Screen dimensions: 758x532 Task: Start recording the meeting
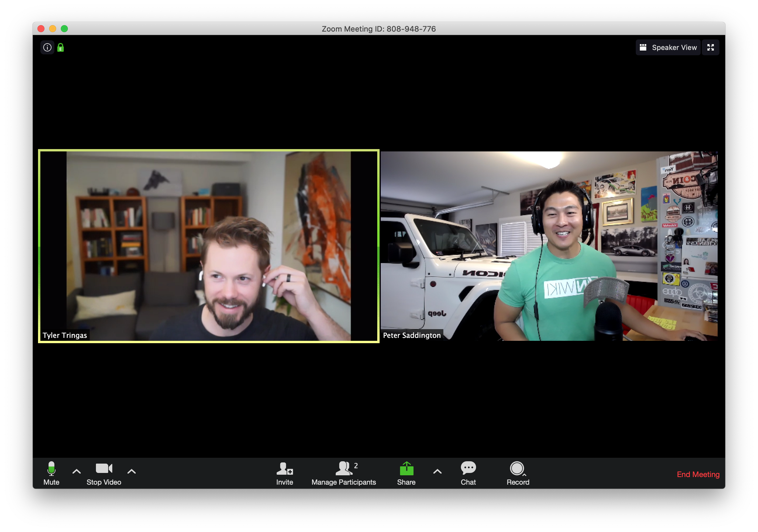click(x=517, y=474)
